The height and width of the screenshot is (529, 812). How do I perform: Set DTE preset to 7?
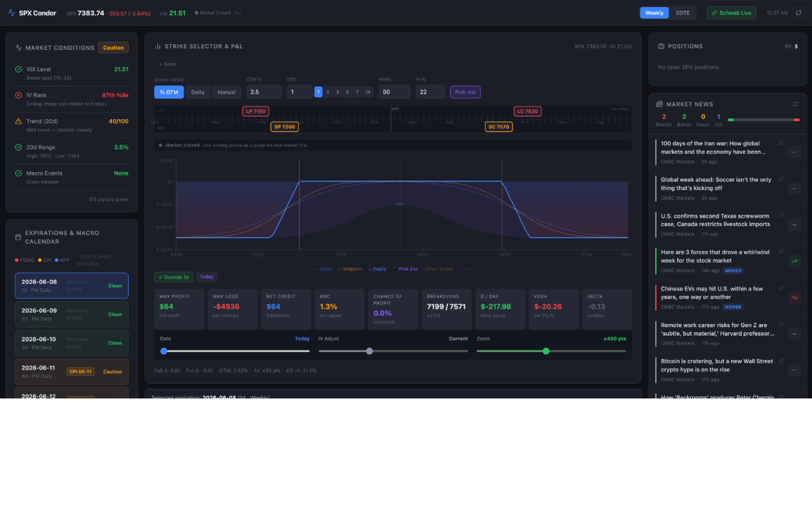click(358, 92)
